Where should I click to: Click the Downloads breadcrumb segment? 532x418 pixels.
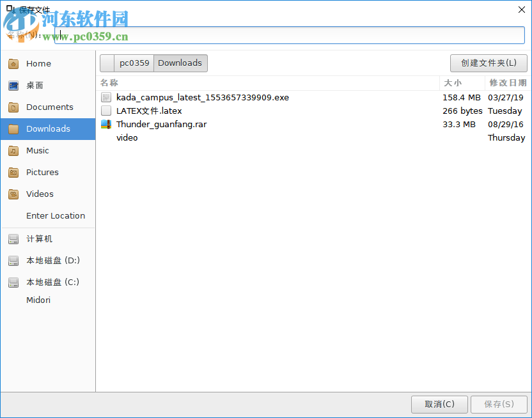pos(180,63)
